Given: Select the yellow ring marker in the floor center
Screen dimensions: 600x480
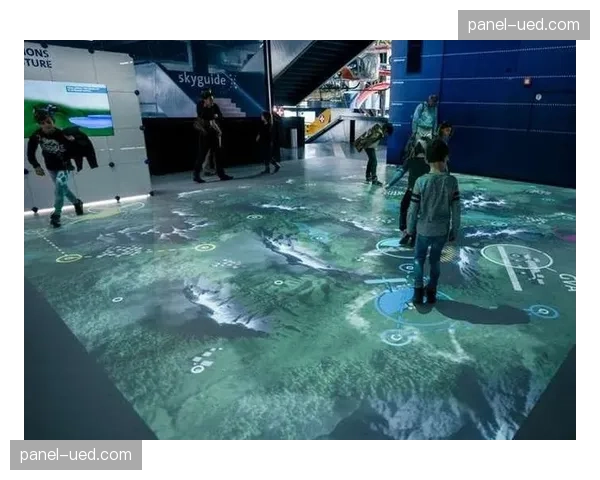Looking at the screenshot, I should pos(205,247).
